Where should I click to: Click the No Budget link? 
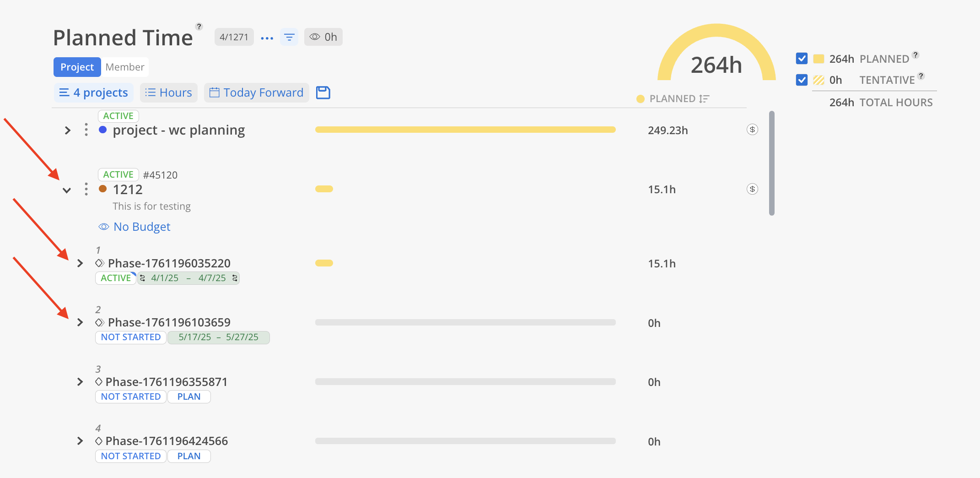pyautogui.click(x=142, y=227)
